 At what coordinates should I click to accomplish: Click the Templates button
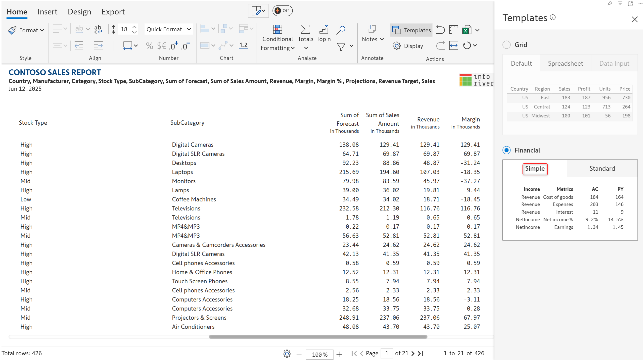click(411, 30)
